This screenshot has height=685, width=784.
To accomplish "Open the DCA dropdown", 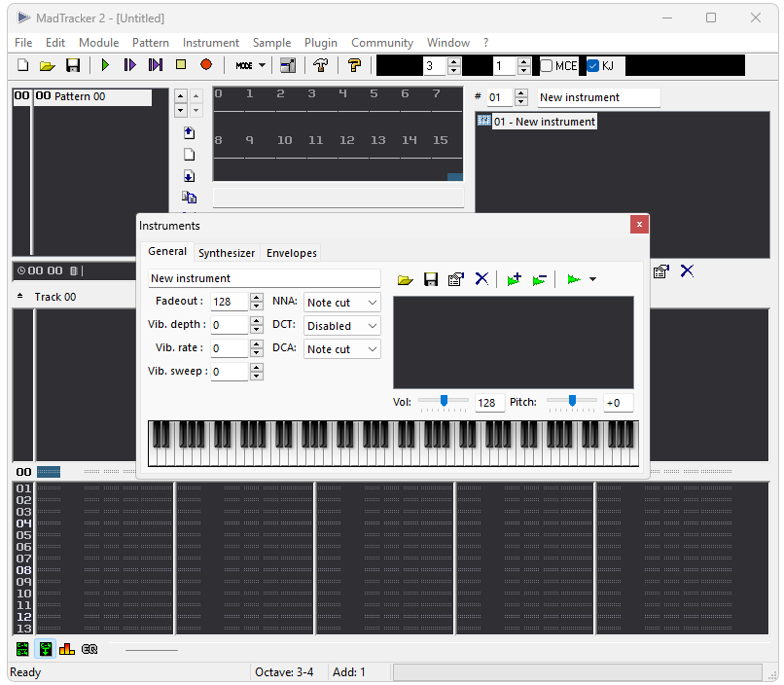I will point(342,349).
